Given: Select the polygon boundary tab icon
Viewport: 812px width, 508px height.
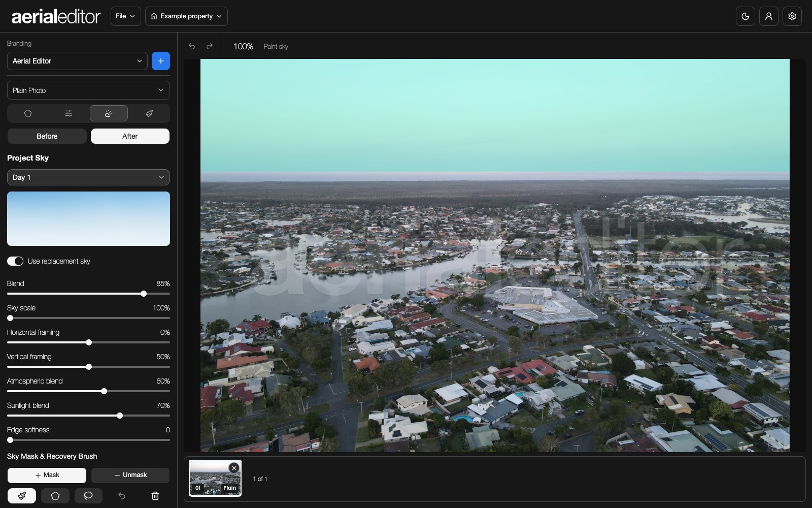Looking at the screenshot, I should pyautogui.click(x=28, y=113).
